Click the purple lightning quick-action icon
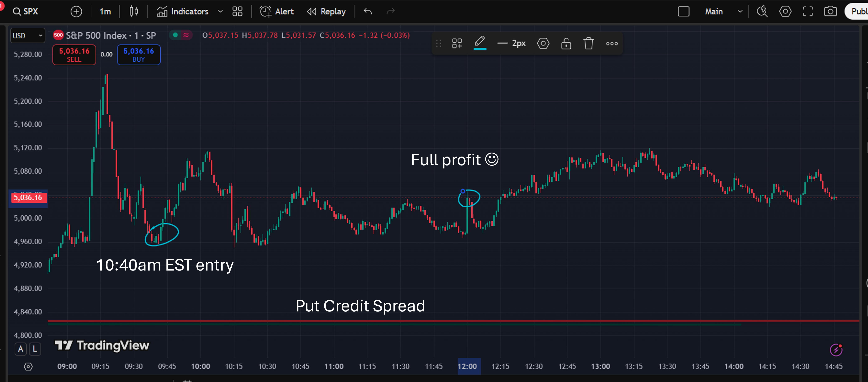The width and height of the screenshot is (868, 382). pyautogui.click(x=836, y=350)
